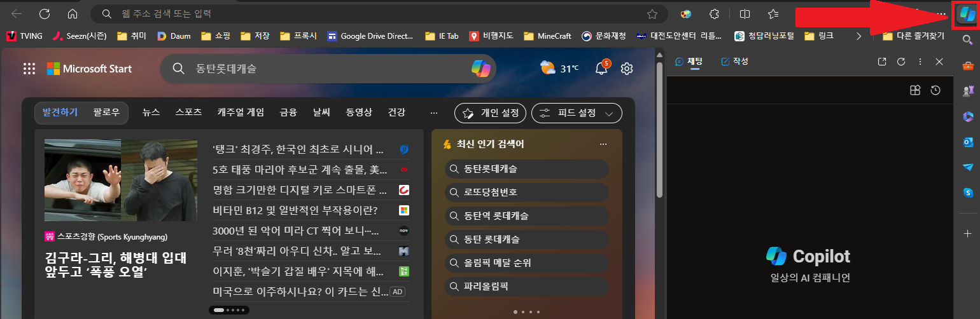Click the 개인 설정 button
Image resolution: width=980 pixels, height=319 pixels.
pyautogui.click(x=490, y=113)
